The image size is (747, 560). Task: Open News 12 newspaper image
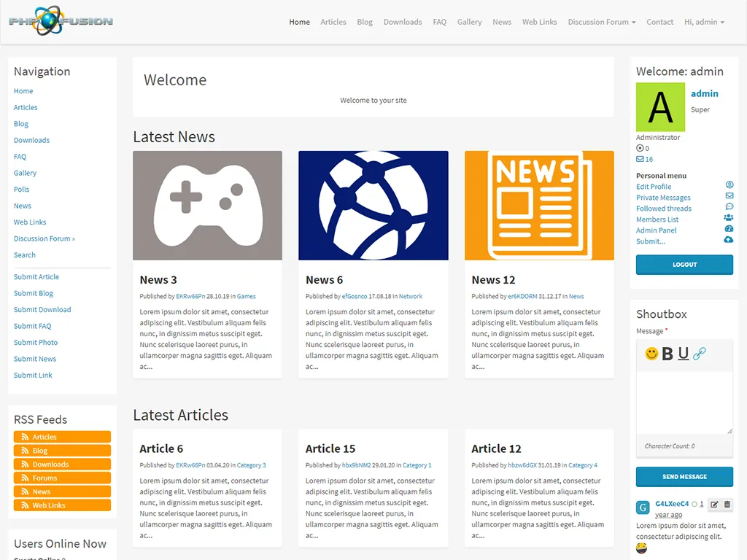point(539,205)
